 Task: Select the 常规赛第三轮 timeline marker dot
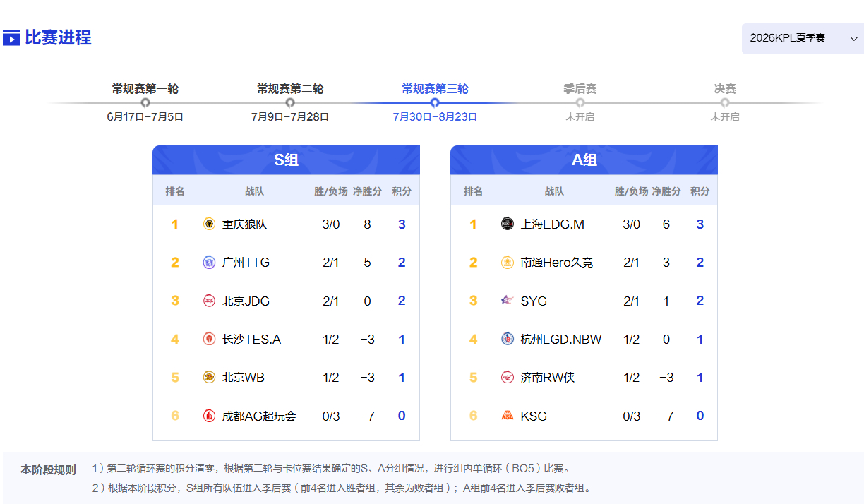(x=435, y=103)
